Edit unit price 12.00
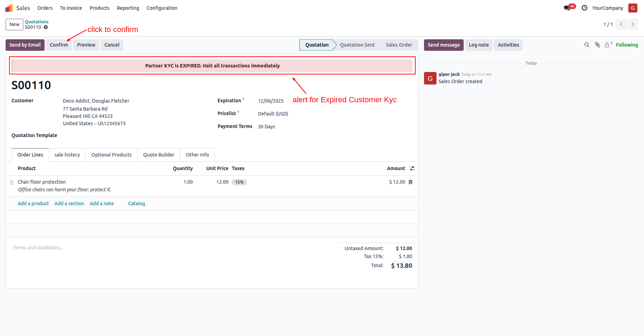The image size is (644, 336). [x=222, y=182]
